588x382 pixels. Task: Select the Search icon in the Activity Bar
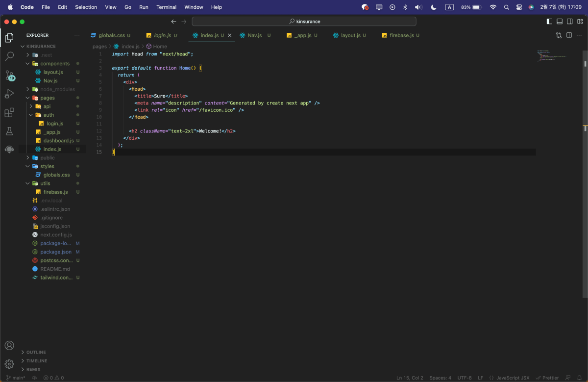[x=9, y=56]
